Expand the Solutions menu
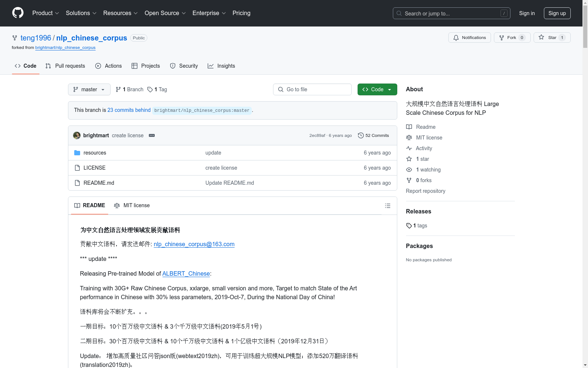The width and height of the screenshot is (588, 368). (81, 13)
